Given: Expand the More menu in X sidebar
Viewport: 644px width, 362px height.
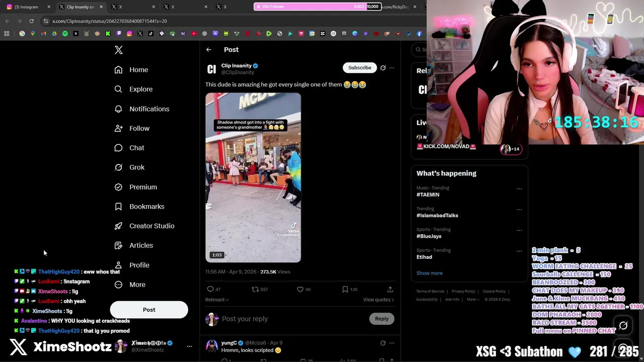Looking at the screenshot, I should (130, 285).
